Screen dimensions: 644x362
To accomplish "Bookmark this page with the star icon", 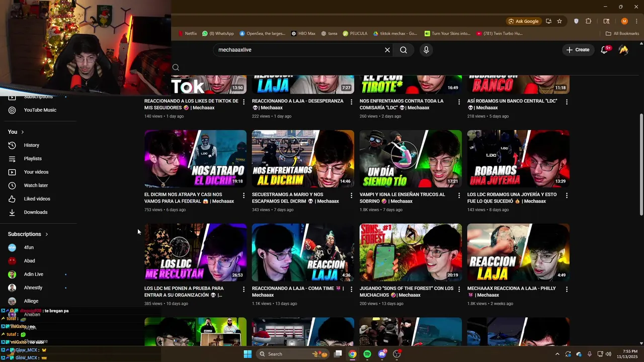I will [559, 21].
